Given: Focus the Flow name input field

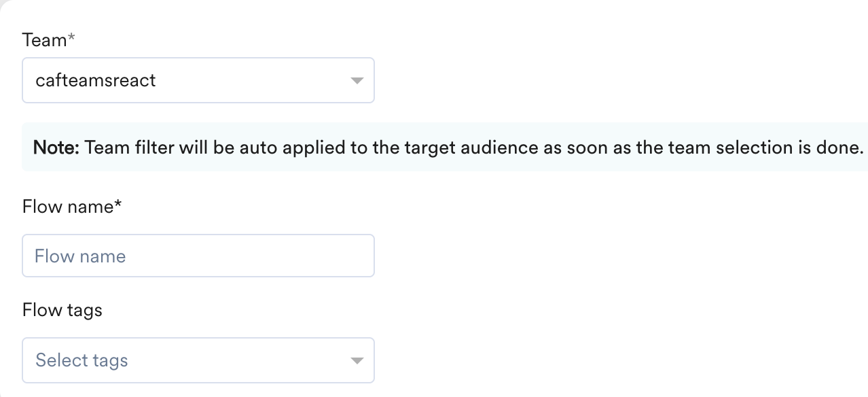Looking at the screenshot, I should 198,256.
